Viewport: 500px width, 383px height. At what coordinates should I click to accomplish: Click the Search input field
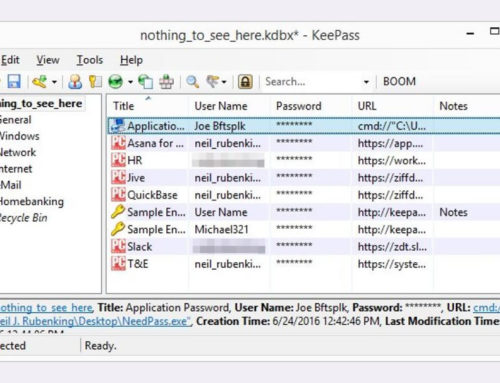click(312, 82)
